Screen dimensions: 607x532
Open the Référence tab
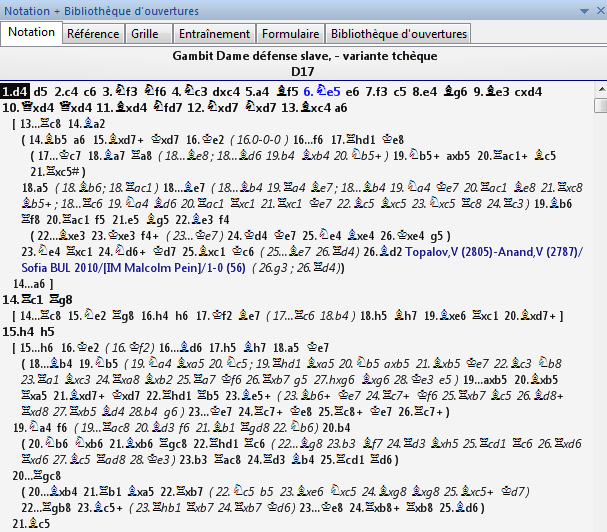[93, 34]
